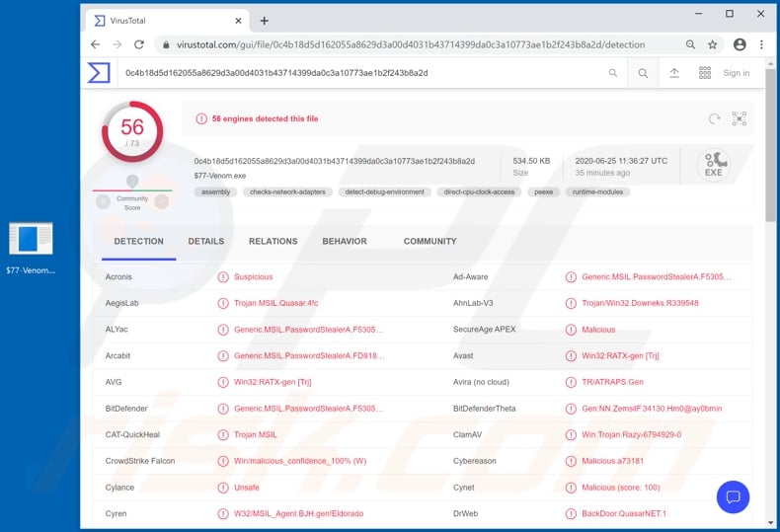Click the upload file icon
Viewport: 780px width, 532px height.
[674, 73]
